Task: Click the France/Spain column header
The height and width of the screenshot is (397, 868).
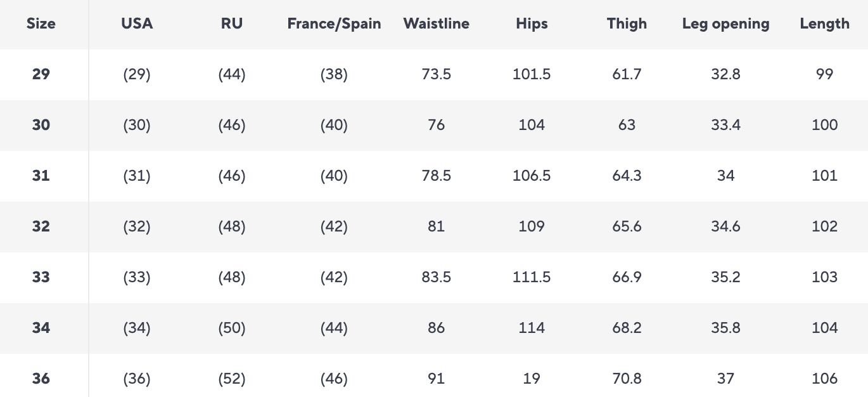Action: click(x=334, y=24)
